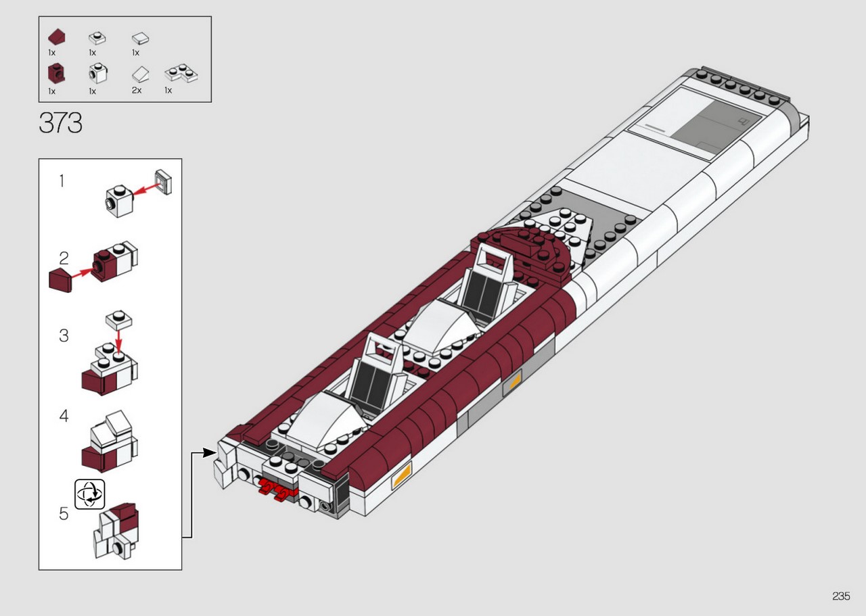Viewport: 866px width, 616px height.
Task: Click sub-step number "3"
Action: (x=64, y=335)
